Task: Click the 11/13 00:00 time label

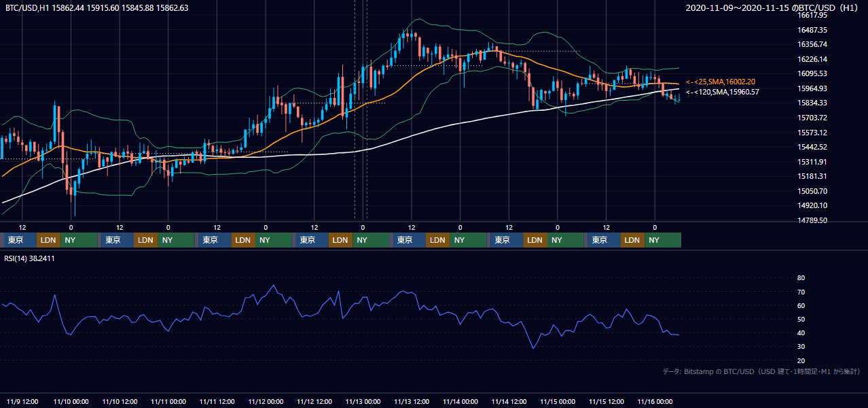Action: pyautogui.click(x=363, y=402)
